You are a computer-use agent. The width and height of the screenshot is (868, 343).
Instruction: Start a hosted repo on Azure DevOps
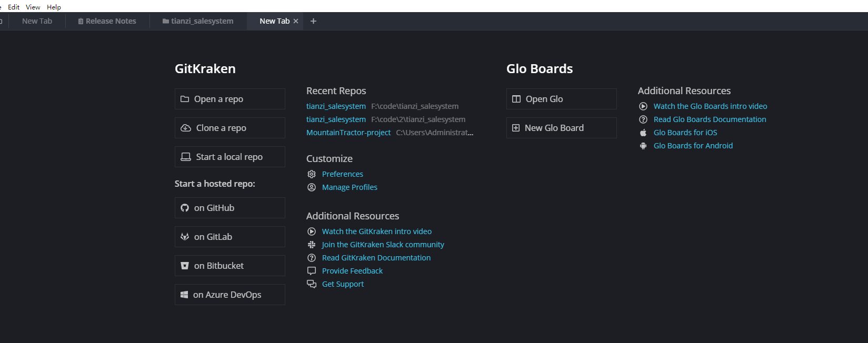[230, 295]
